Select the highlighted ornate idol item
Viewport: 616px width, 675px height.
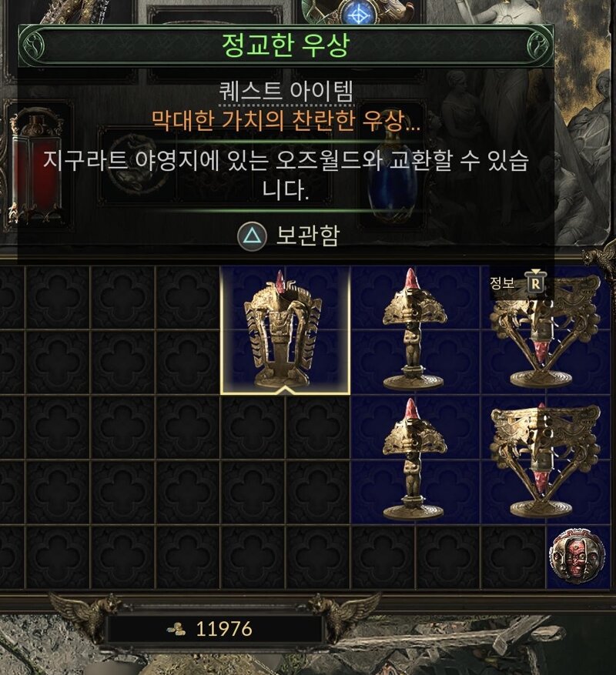click(285, 330)
